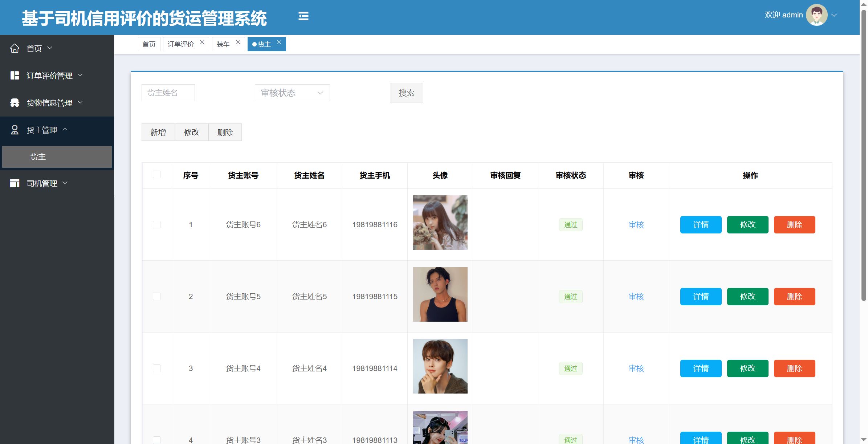Switch to the 货主 tab

[x=264, y=44]
